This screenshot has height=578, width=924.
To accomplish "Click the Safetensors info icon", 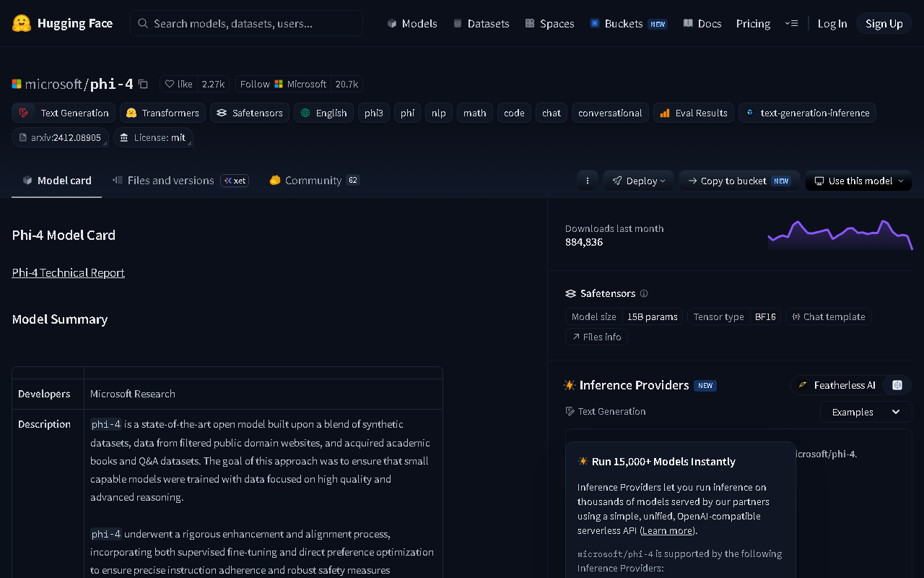I will click(x=644, y=293).
